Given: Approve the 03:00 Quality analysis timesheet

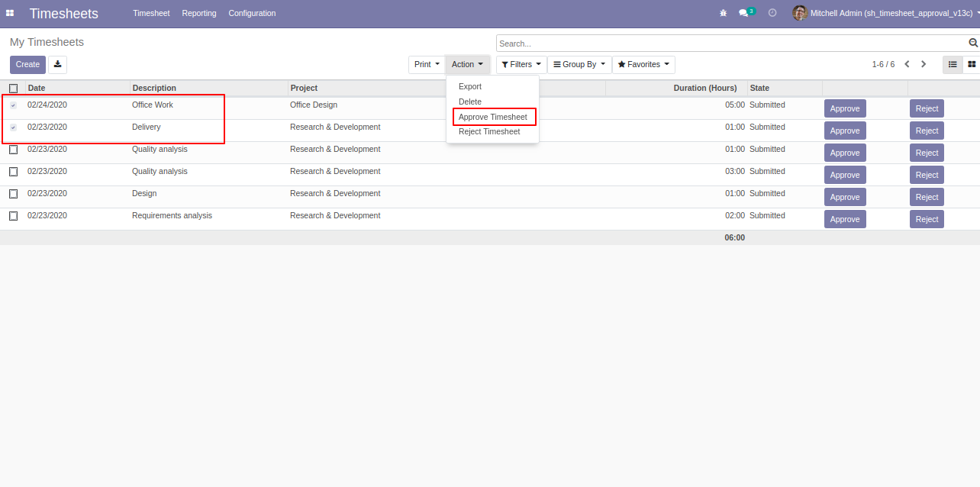Looking at the screenshot, I should pos(845,175).
